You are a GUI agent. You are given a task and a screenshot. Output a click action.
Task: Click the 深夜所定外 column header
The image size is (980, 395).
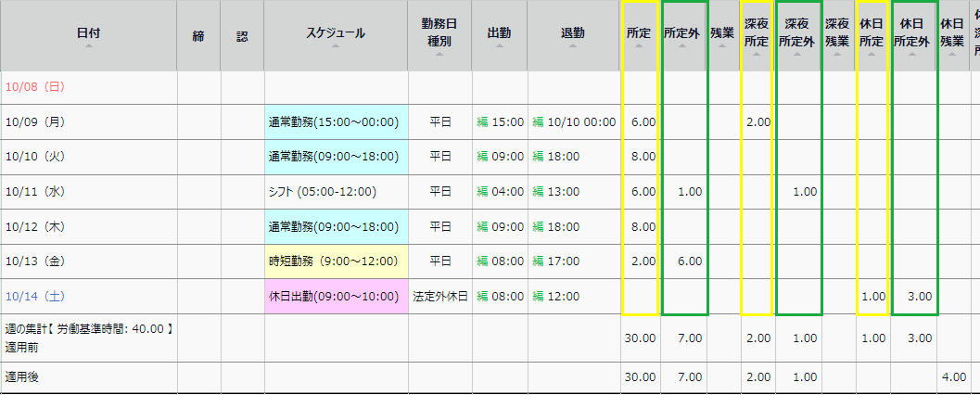point(797,35)
